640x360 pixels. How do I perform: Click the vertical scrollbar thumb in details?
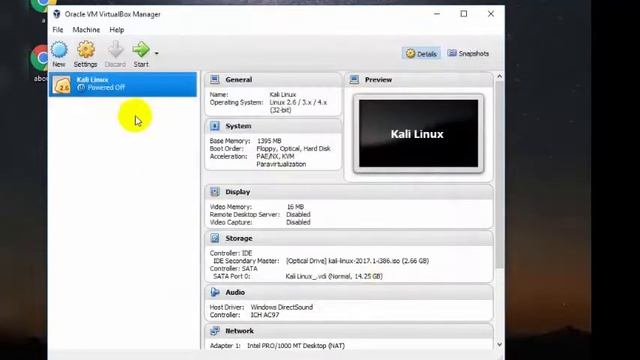click(x=499, y=175)
